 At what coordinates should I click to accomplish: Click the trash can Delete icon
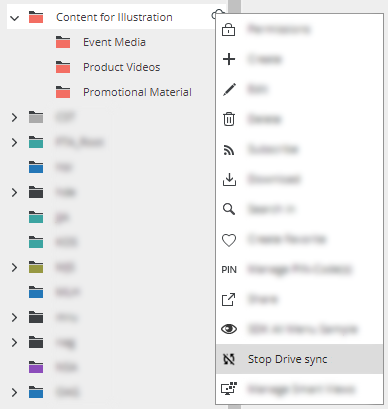tap(229, 119)
